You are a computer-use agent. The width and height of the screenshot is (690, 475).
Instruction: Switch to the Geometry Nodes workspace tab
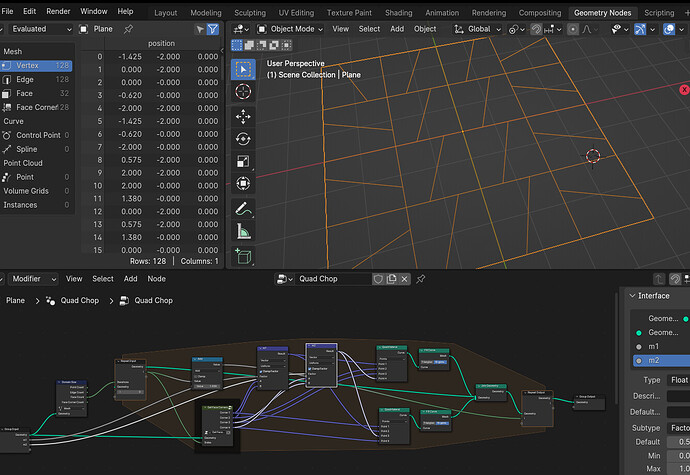click(x=602, y=13)
